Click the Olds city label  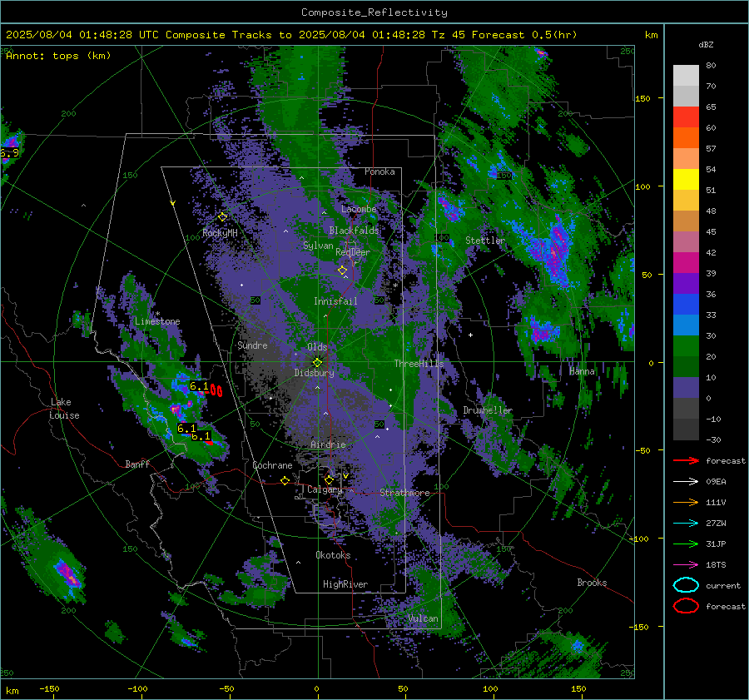click(317, 347)
